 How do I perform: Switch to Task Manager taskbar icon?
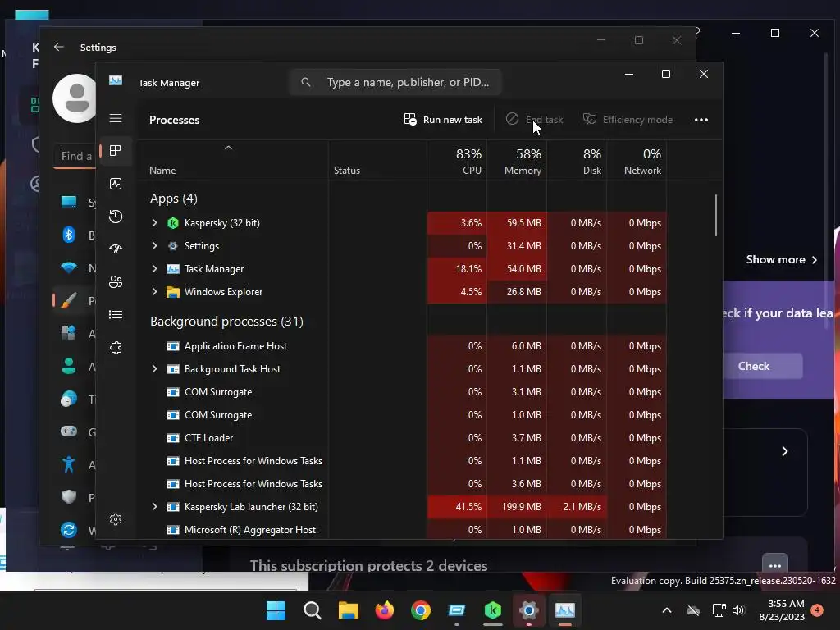564,610
